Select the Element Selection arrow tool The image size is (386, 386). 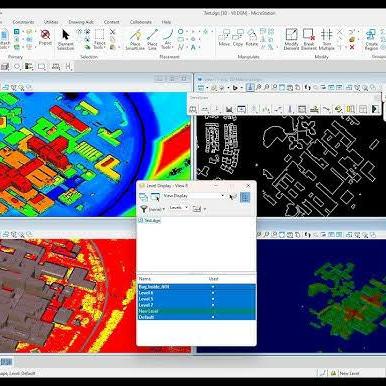tap(65, 39)
